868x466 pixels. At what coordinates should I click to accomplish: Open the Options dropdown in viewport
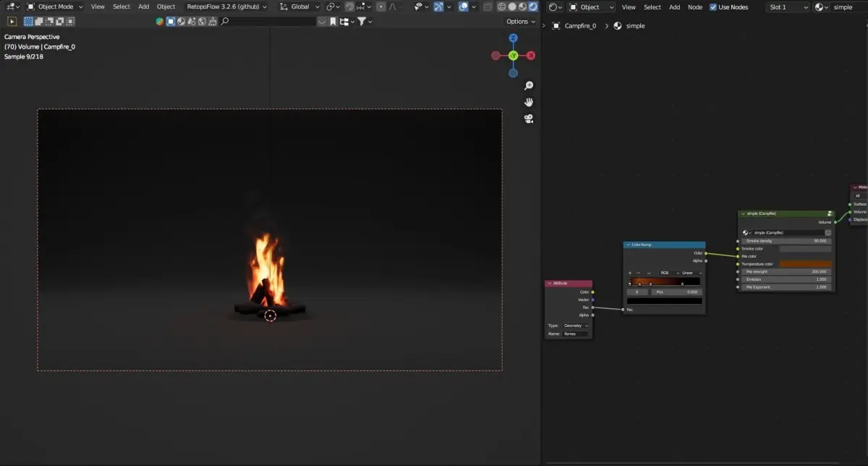pyautogui.click(x=521, y=22)
